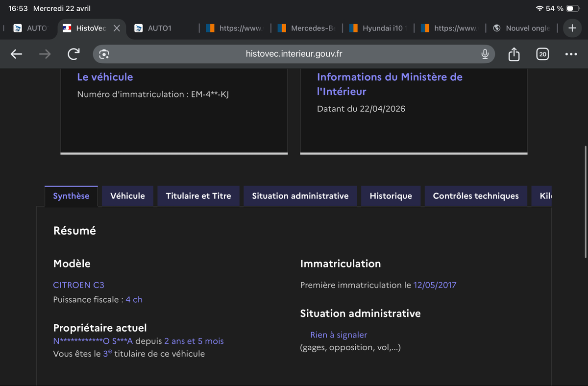Select the Synthèse tab
Screen dimensions: 588x386
click(71, 196)
